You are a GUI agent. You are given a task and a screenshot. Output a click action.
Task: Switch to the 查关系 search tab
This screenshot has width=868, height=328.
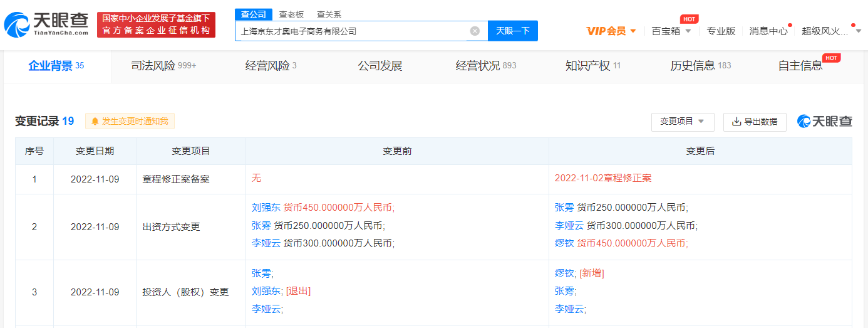coord(329,14)
